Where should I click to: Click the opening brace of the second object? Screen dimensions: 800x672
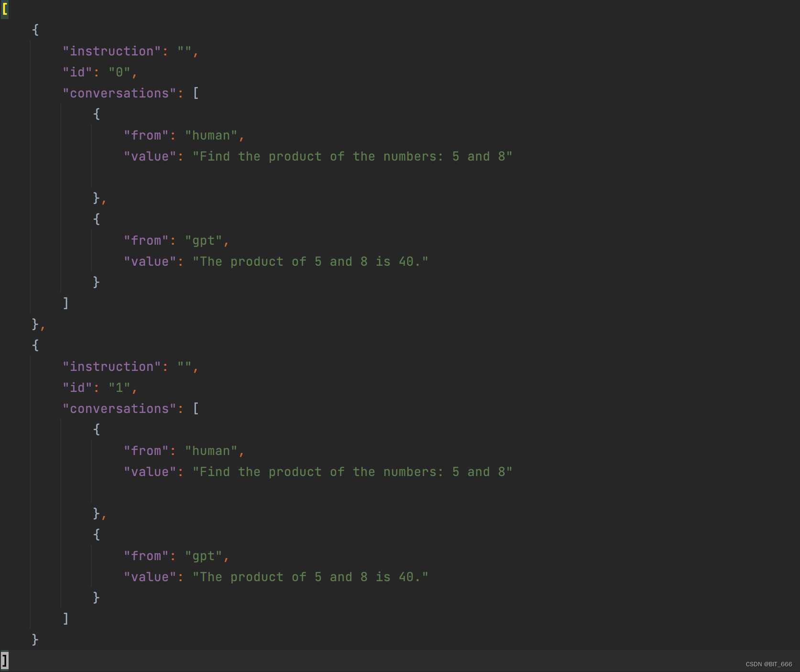(35, 345)
